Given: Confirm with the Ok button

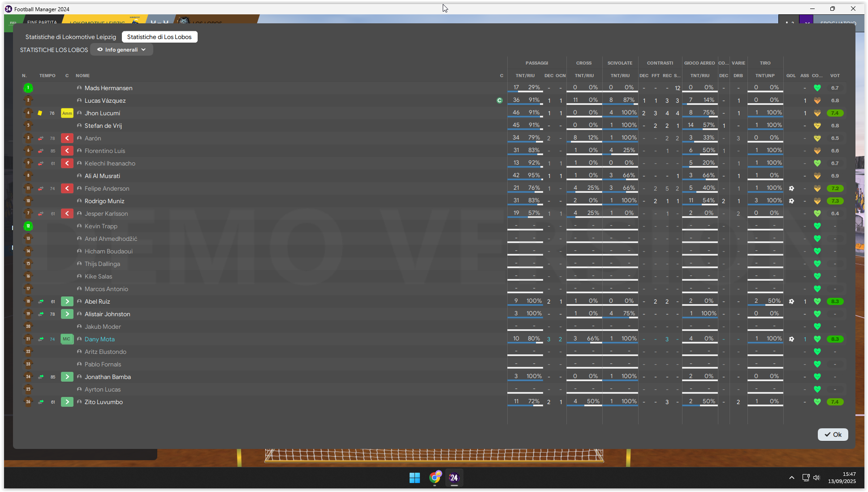Looking at the screenshot, I should coord(833,435).
